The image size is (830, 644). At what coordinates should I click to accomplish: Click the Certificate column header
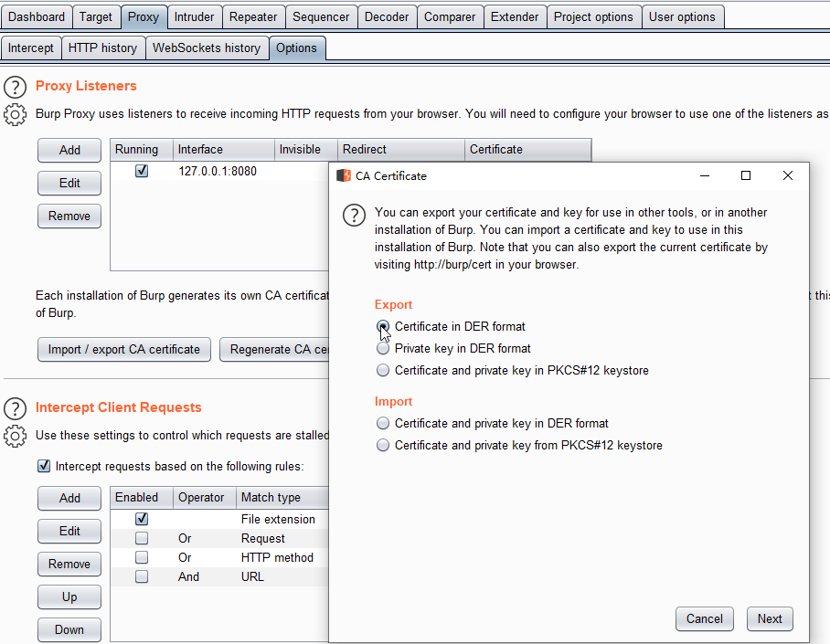tap(528, 150)
